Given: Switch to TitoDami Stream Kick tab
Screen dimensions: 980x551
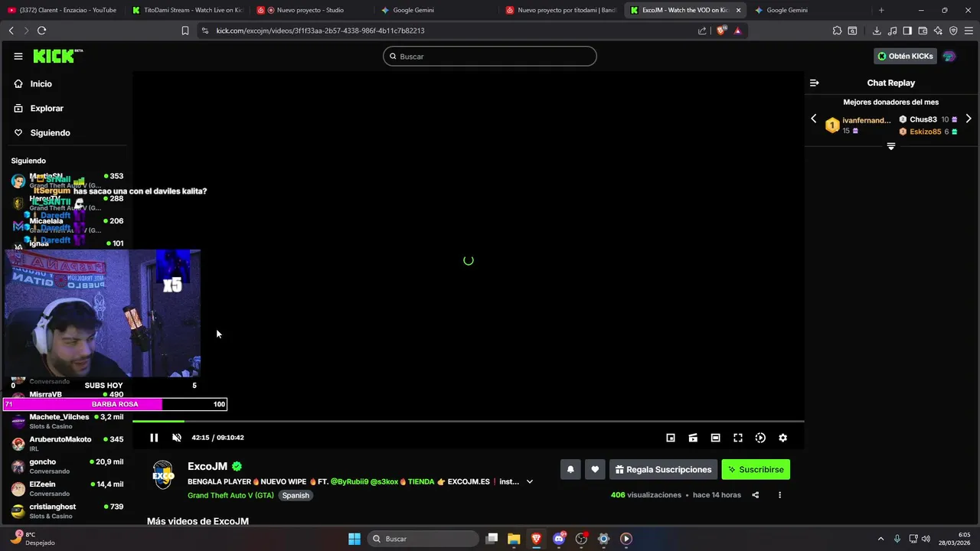Looking at the screenshot, I should pos(188,10).
